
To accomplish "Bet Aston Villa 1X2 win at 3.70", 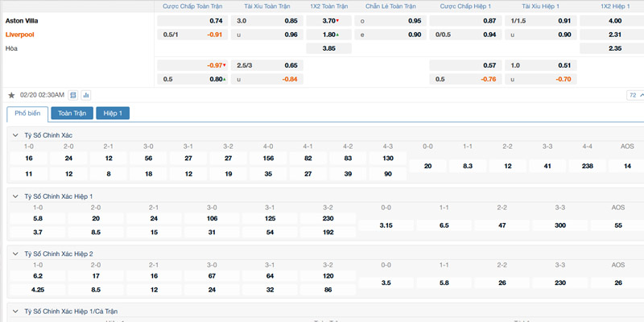I will click(329, 21).
